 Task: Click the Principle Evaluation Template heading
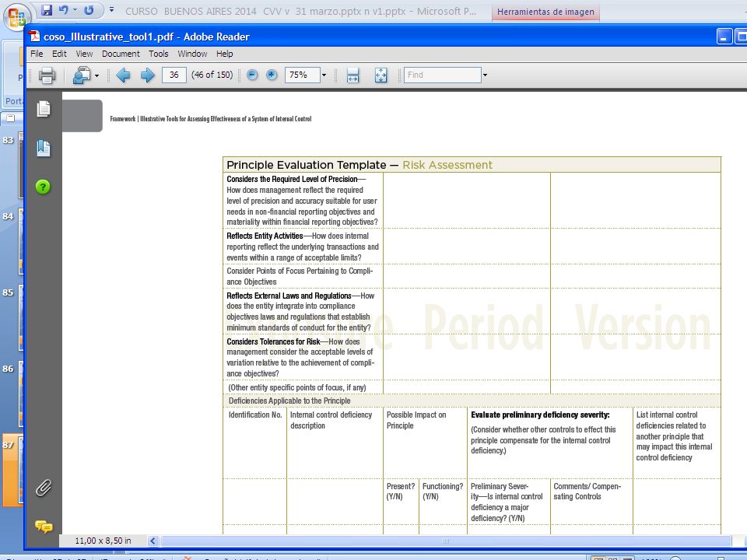point(306,165)
